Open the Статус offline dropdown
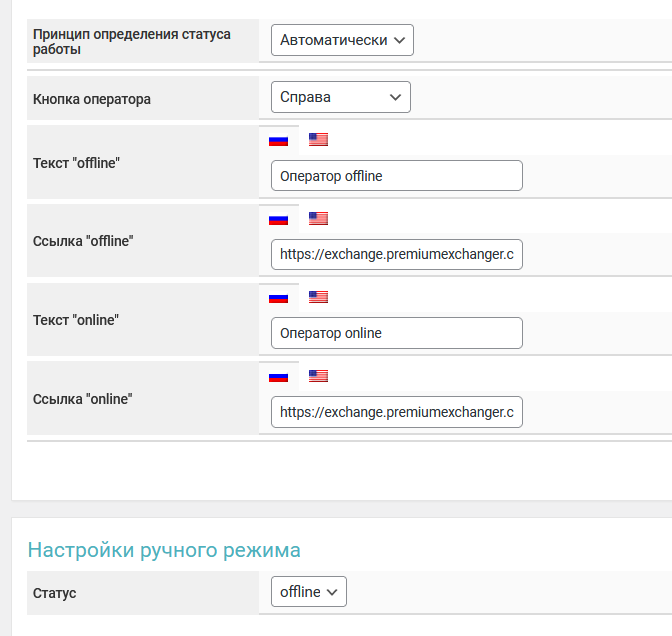672x636 pixels. (x=308, y=592)
